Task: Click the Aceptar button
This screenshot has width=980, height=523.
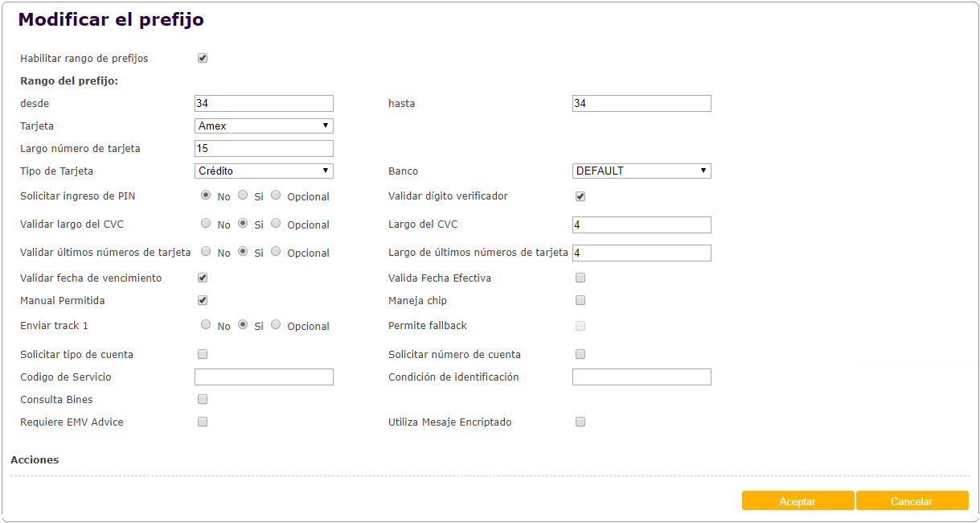Action: click(x=798, y=501)
